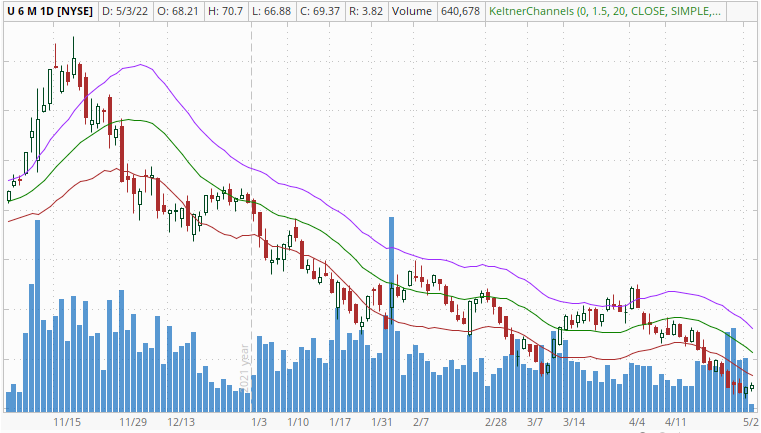Click the Volume label in header
761x433 pixels.
[x=412, y=11]
